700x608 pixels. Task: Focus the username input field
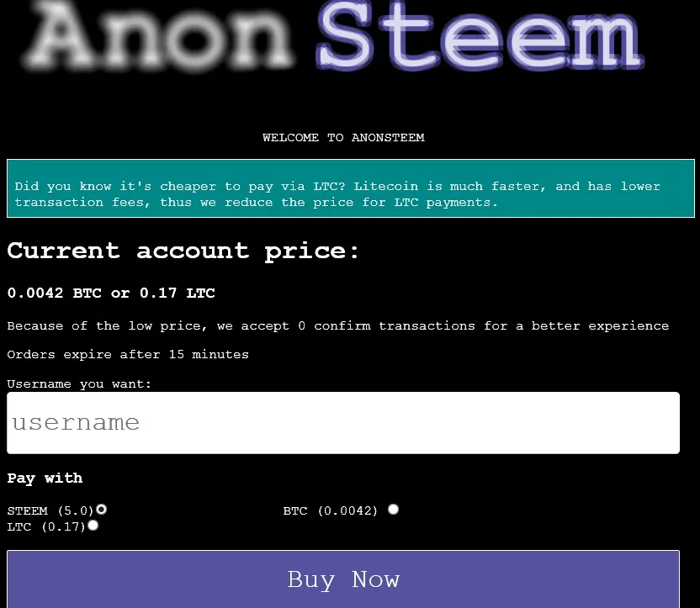(342, 422)
